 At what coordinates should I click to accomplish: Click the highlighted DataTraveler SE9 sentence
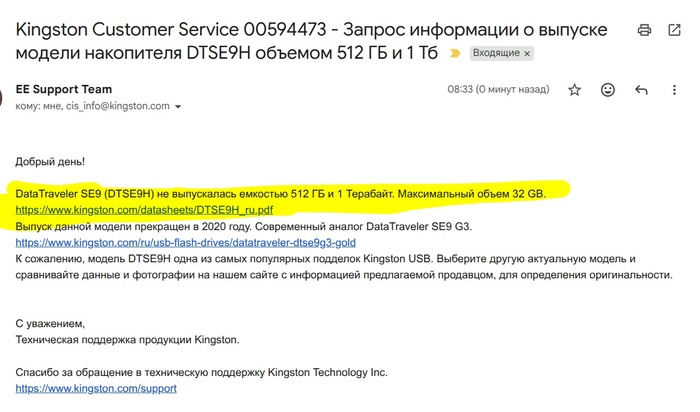(x=280, y=193)
